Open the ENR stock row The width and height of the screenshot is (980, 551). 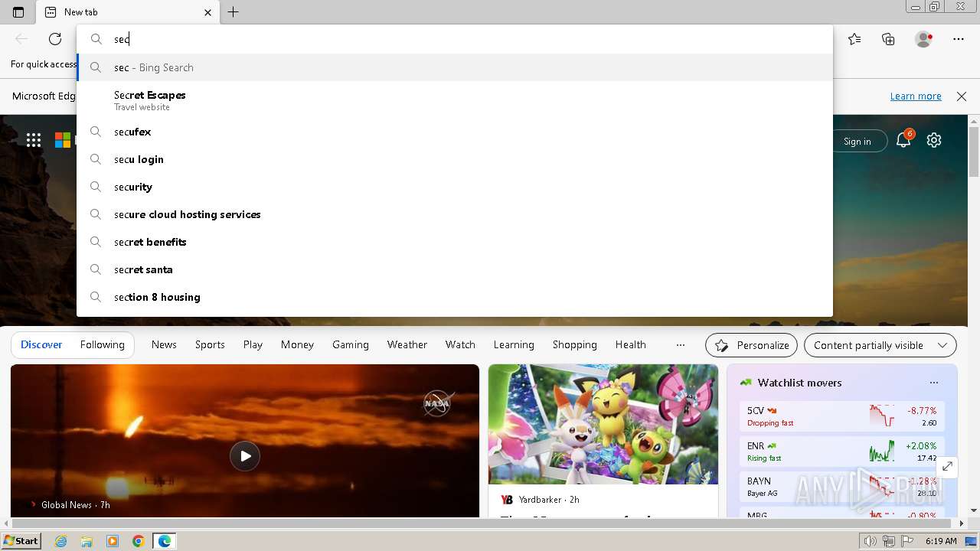coord(841,452)
